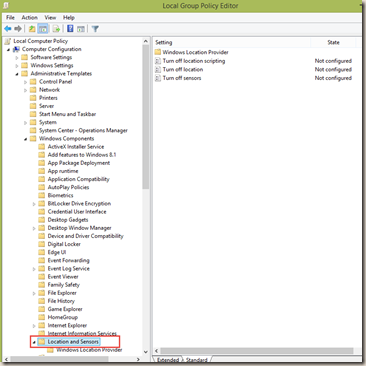Click the Windows Location Provider folder icon in right pane
Image resolution: width=366 pixels, height=366 pixels.
pos(158,52)
